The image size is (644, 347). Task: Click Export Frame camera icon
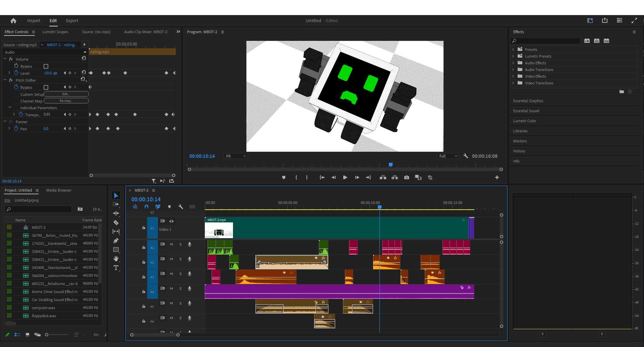click(407, 178)
